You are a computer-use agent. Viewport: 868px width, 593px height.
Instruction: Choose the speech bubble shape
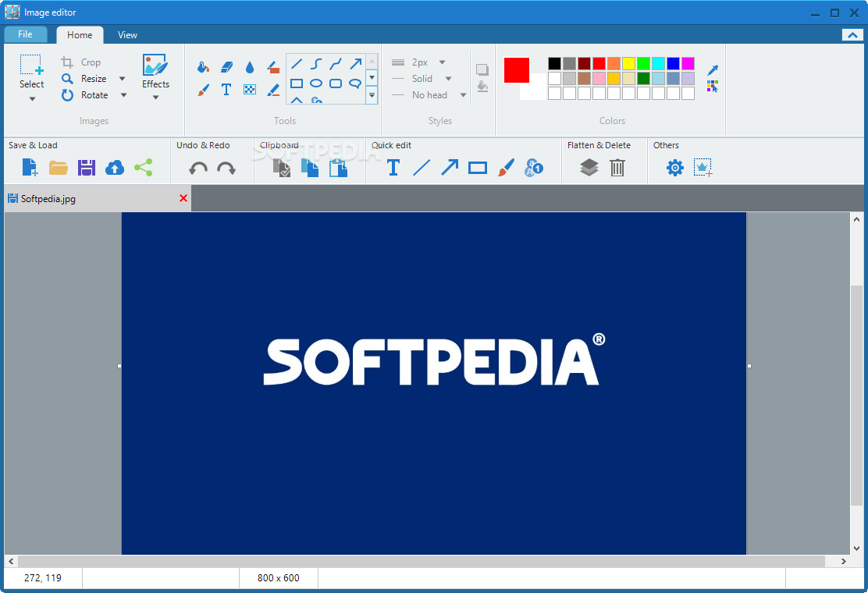pyautogui.click(x=355, y=83)
